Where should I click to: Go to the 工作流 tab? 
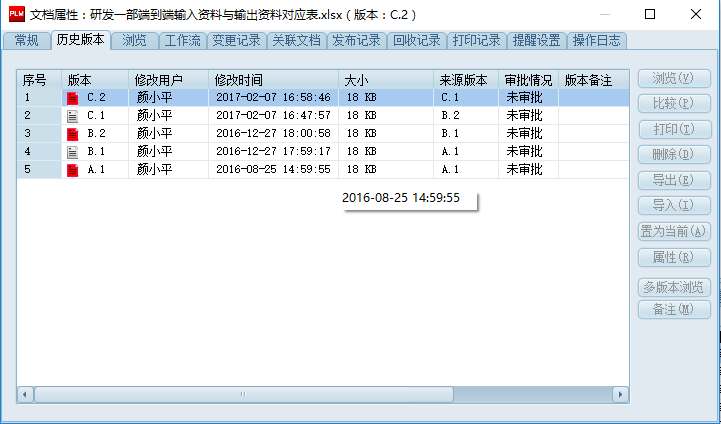click(x=183, y=41)
